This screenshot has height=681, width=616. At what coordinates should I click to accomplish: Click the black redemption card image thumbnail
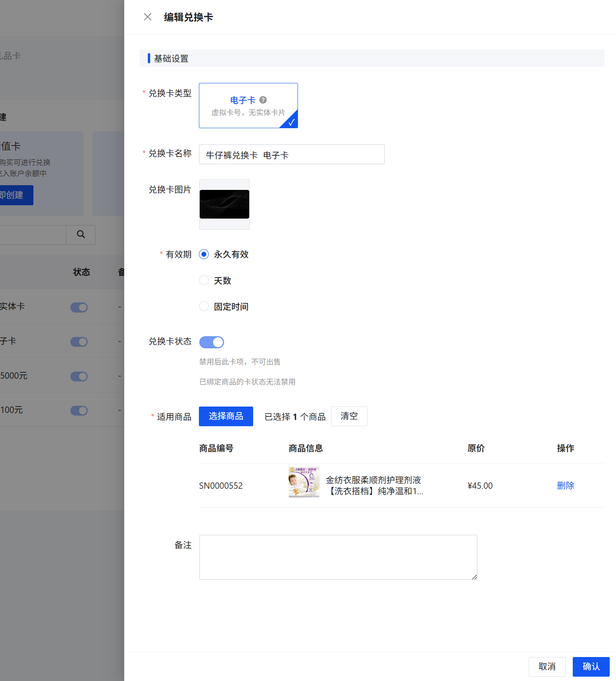click(x=224, y=204)
